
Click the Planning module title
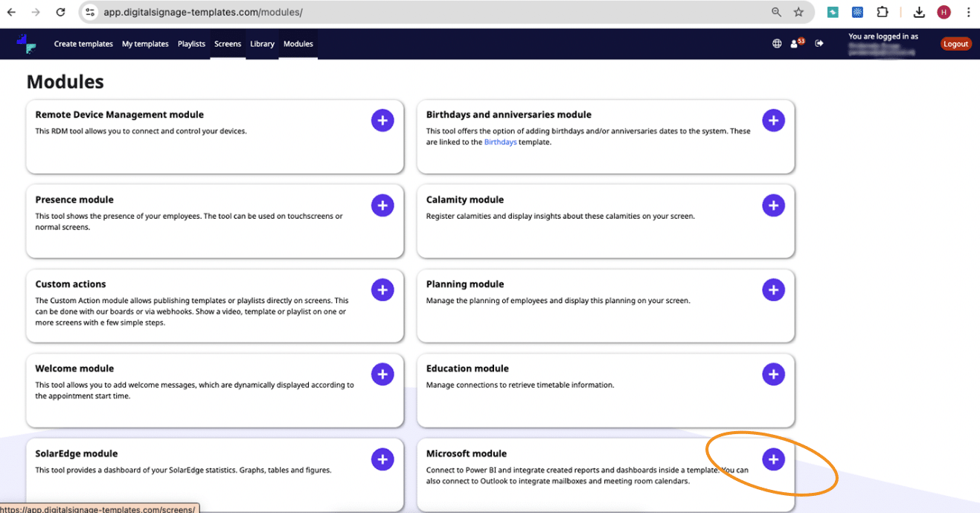coord(465,284)
